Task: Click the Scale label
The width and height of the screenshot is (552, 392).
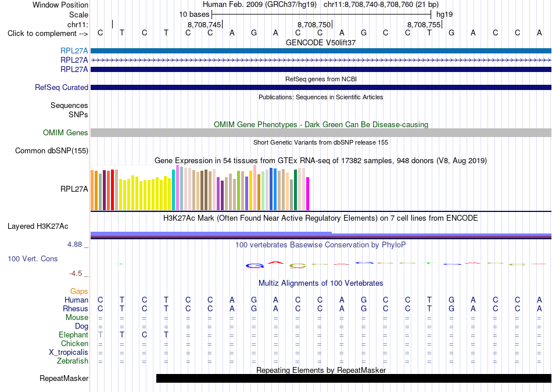Action: (x=78, y=15)
